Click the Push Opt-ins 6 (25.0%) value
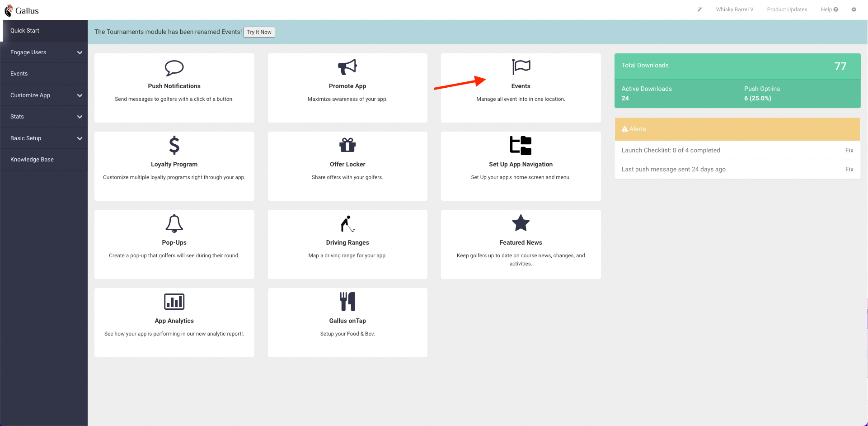The image size is (868, 426). (x=758, y=98)
